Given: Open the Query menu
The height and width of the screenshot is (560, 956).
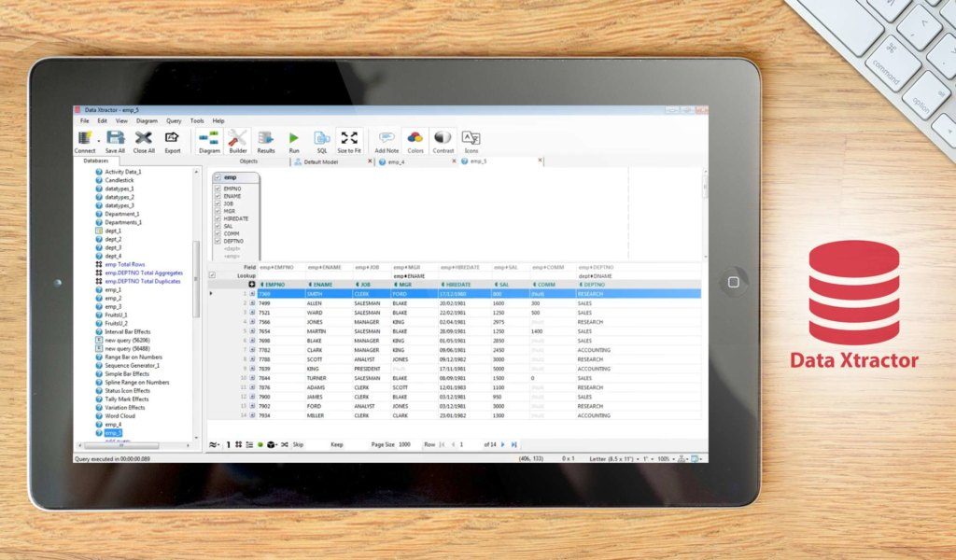Looking at the screenshot, I should click(173, 120).
